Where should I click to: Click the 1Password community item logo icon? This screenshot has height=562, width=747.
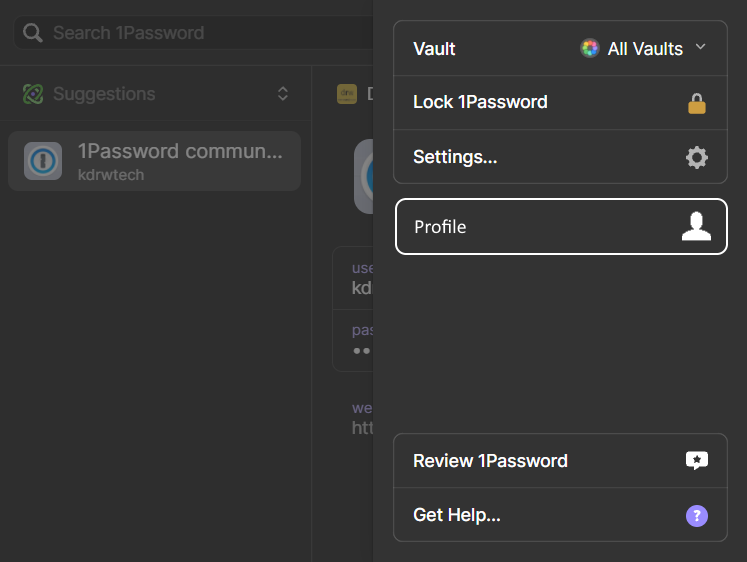43,161
